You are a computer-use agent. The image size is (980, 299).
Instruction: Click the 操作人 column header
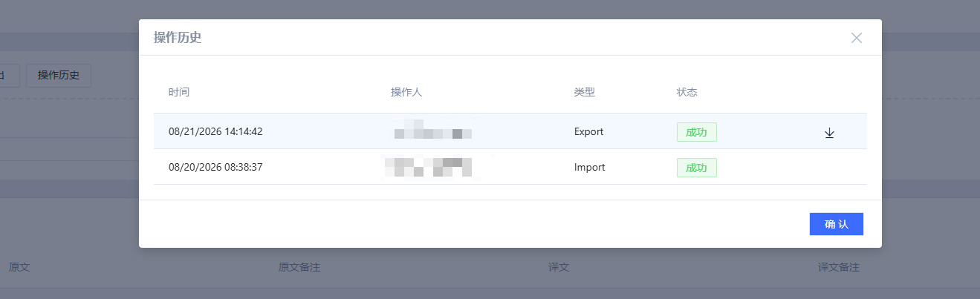406,93
